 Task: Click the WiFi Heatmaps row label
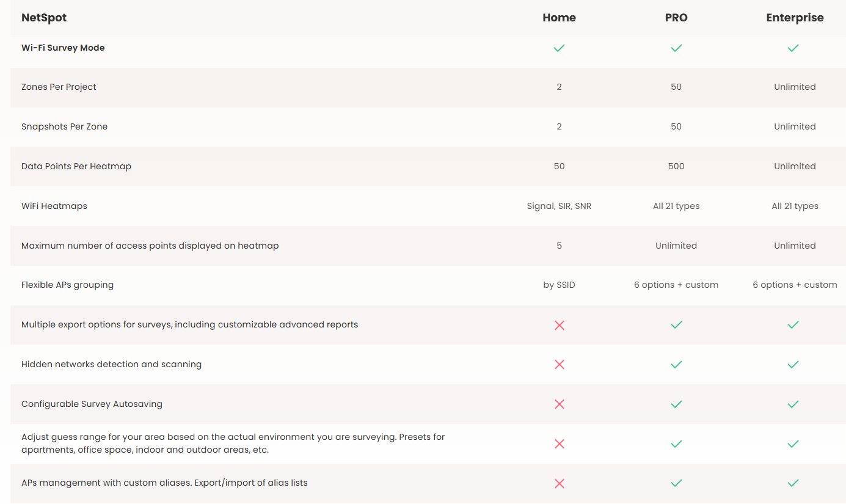coord(54,206)
